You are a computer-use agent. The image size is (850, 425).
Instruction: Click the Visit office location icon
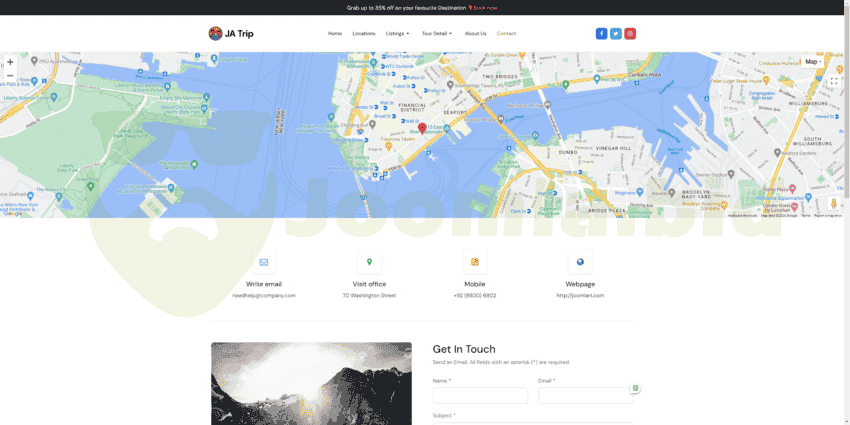tap(369, 262)
